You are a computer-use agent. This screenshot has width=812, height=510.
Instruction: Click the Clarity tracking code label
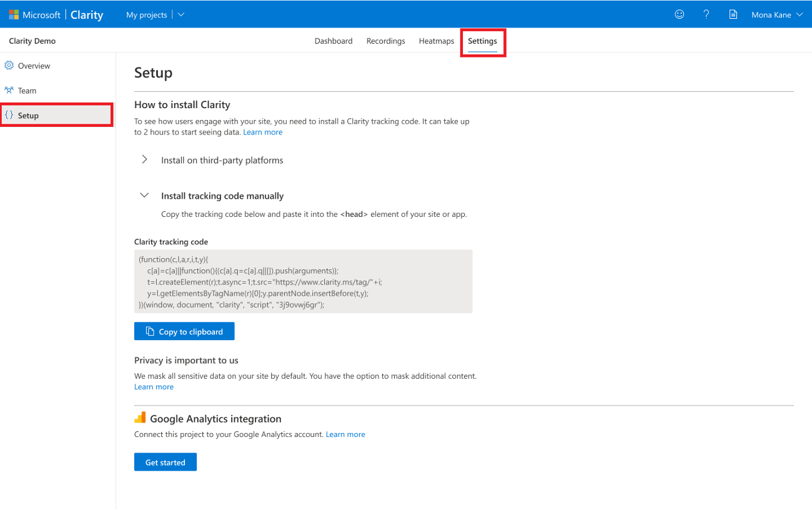click(x=171, y=241)
